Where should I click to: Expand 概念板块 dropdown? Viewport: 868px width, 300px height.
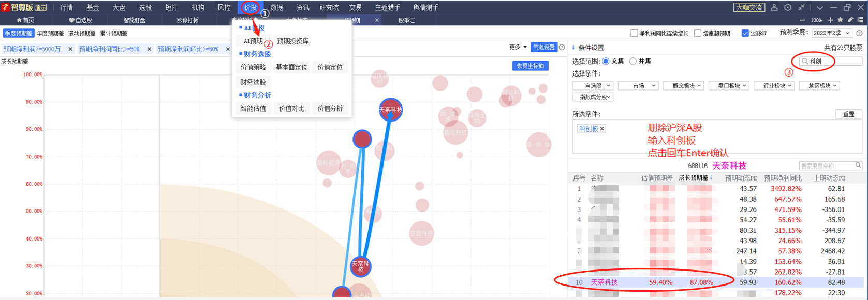click(684, 86)
